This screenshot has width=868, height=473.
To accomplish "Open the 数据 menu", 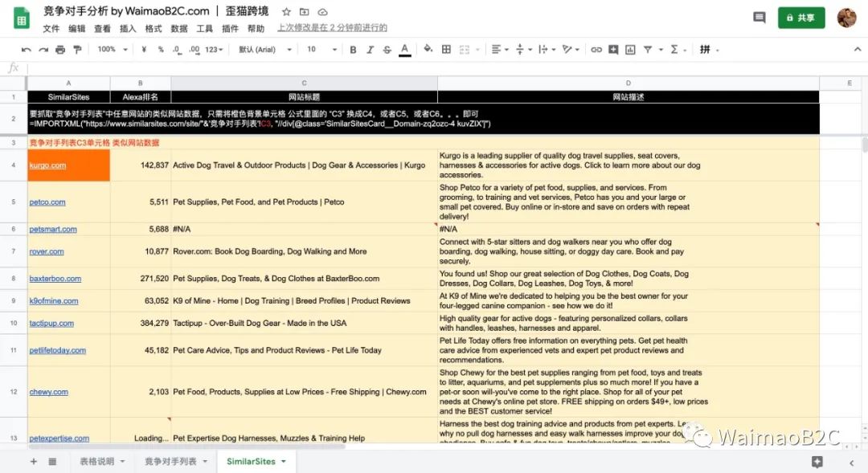I will (178, 27).
